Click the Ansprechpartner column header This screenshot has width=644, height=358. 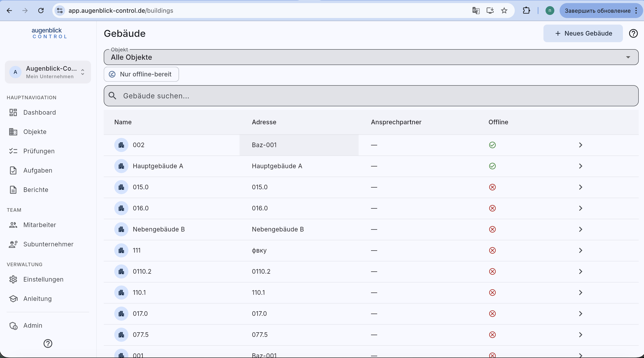(396, 122)
